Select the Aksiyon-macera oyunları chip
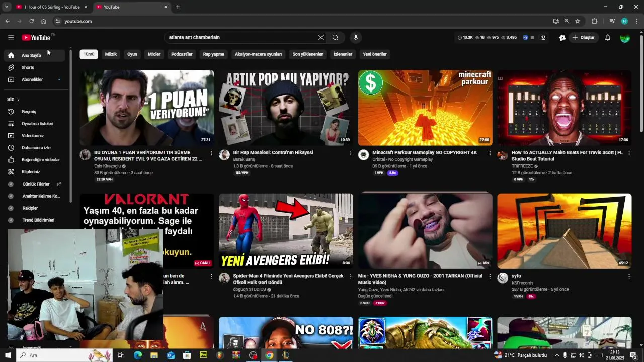Image resolution: width=644 pixels, height=362 pixels. [x=259, y=54]
